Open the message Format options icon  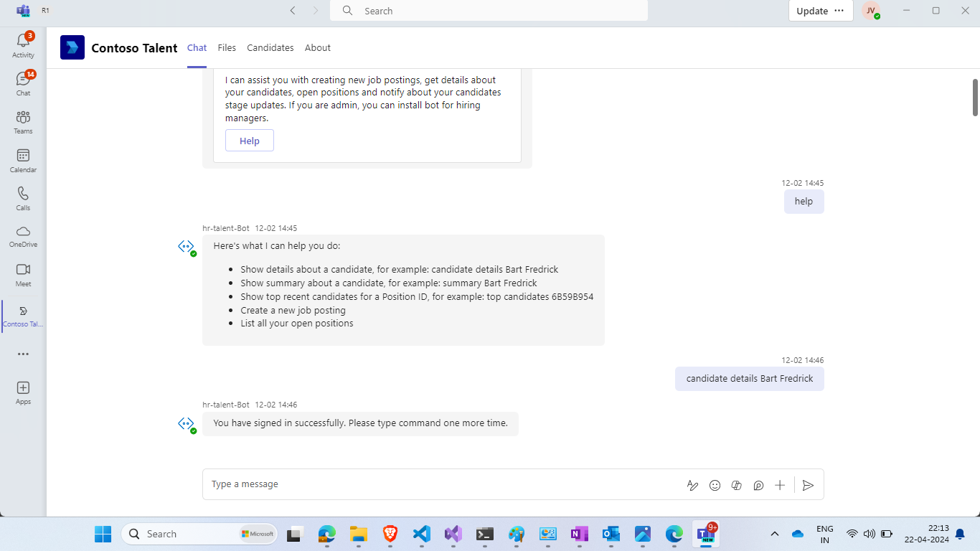(x=692, y=485)
